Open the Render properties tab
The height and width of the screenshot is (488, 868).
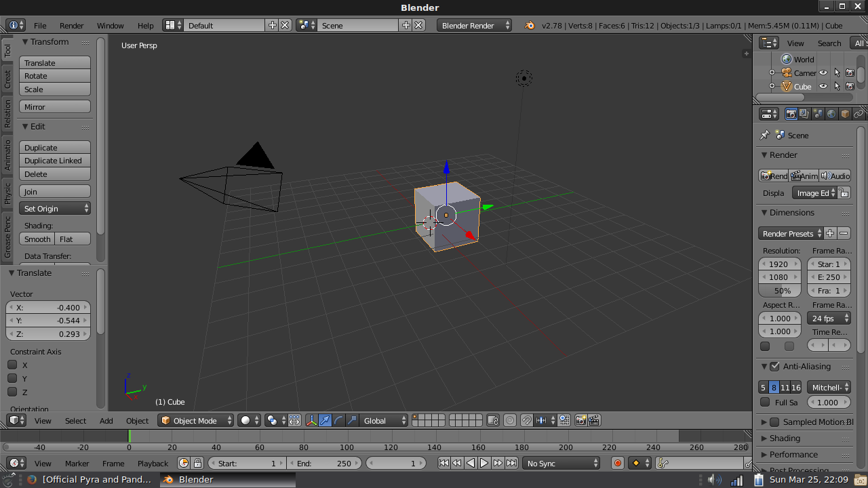click(x=791, y=114)
